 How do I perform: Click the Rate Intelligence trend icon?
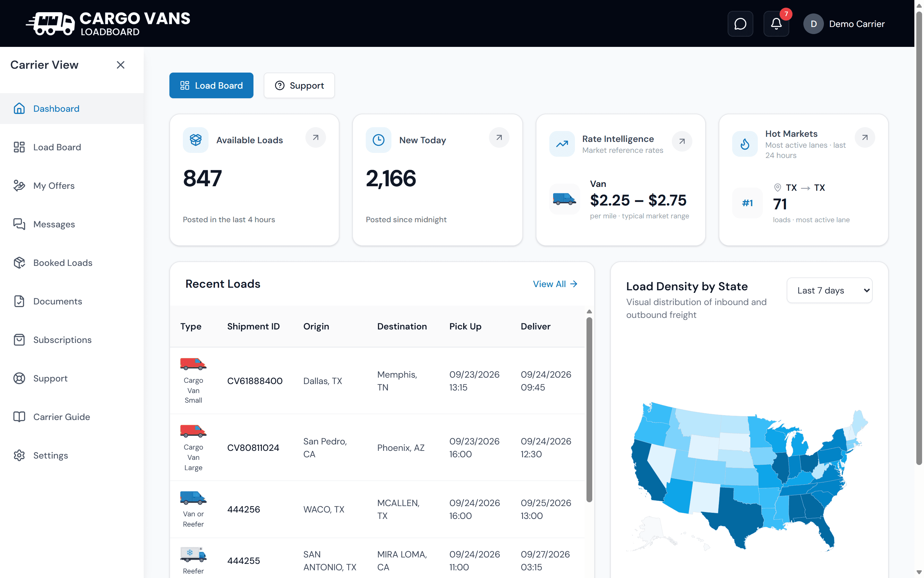tap(562, 144)
